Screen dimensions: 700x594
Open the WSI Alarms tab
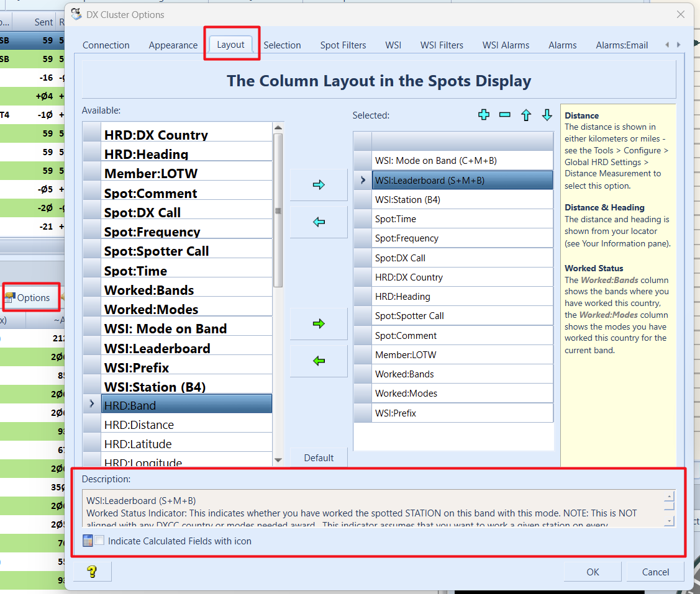[506, 45]
